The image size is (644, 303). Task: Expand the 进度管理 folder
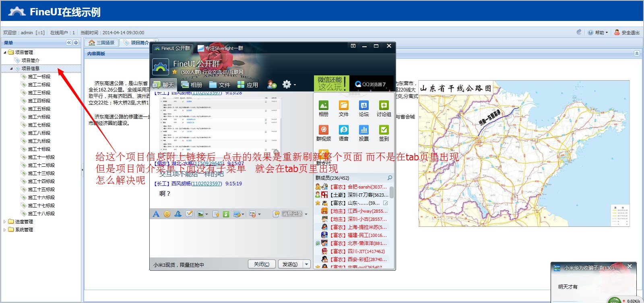pos(5,222)
